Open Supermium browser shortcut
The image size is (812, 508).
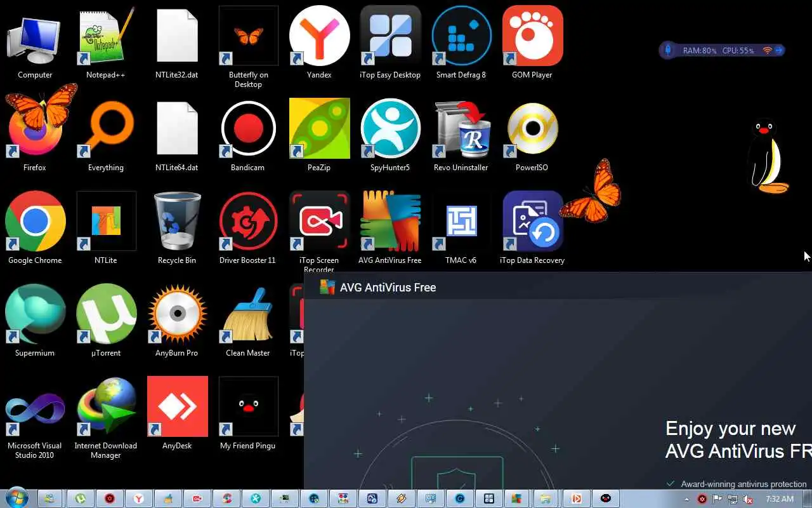point(35,321)
